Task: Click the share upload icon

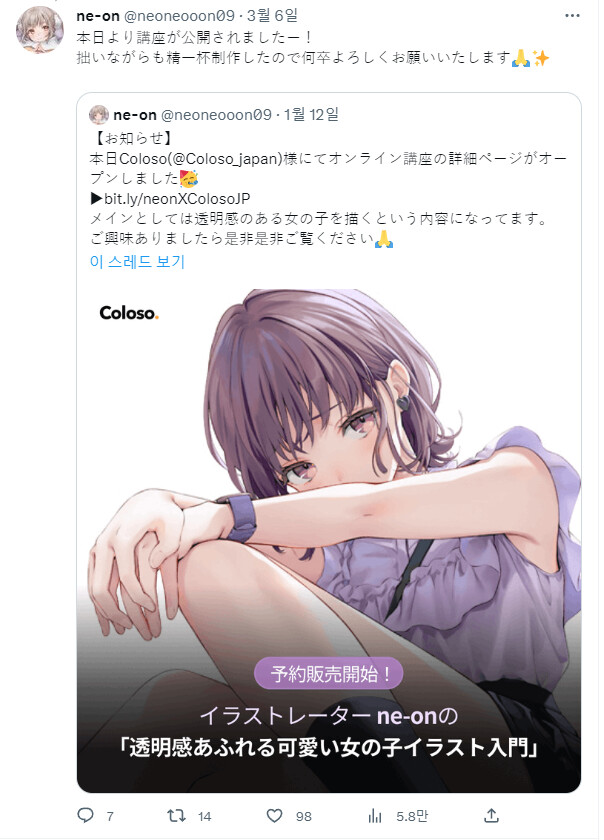Action: click(x=491, y=815)
